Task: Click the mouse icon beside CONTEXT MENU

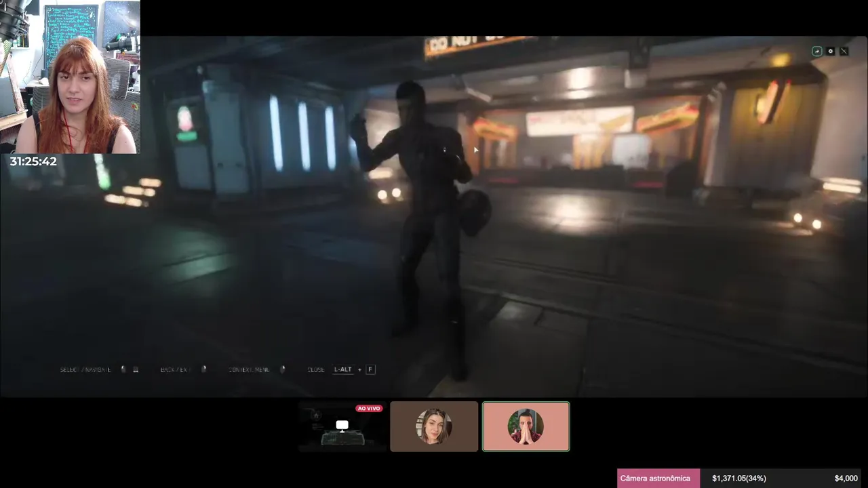Action: click(283, 369)
